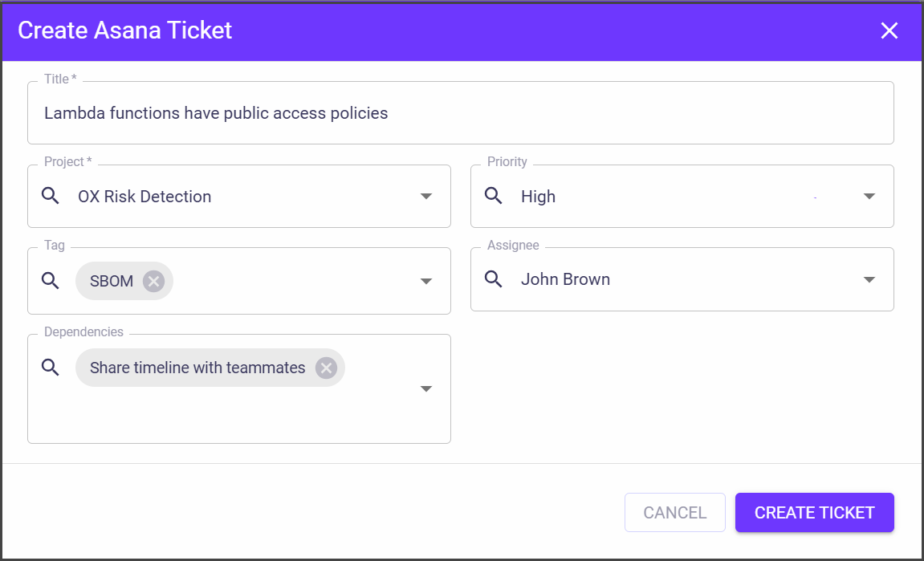
Task: Expand the Dependencies dropdown arrow
Action: click(x=426, y=389)
